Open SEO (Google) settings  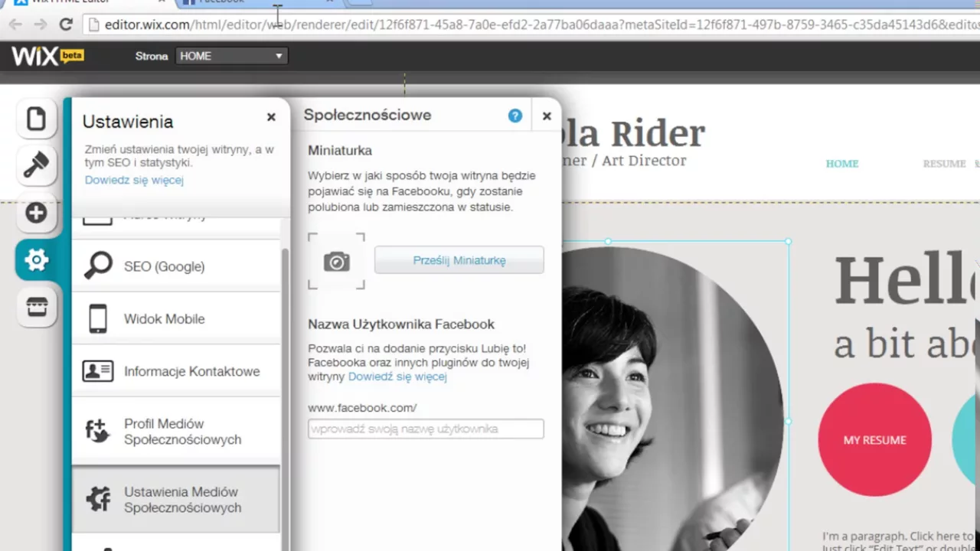[176, 266]
